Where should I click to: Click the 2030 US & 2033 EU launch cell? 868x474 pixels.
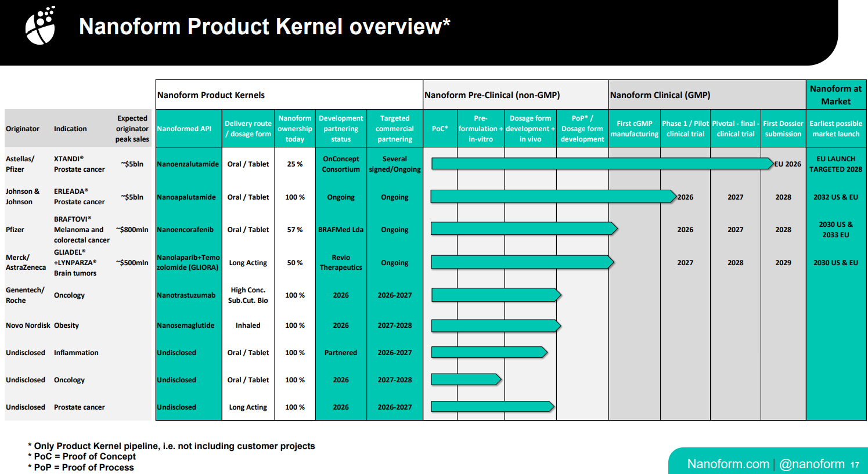835,230
